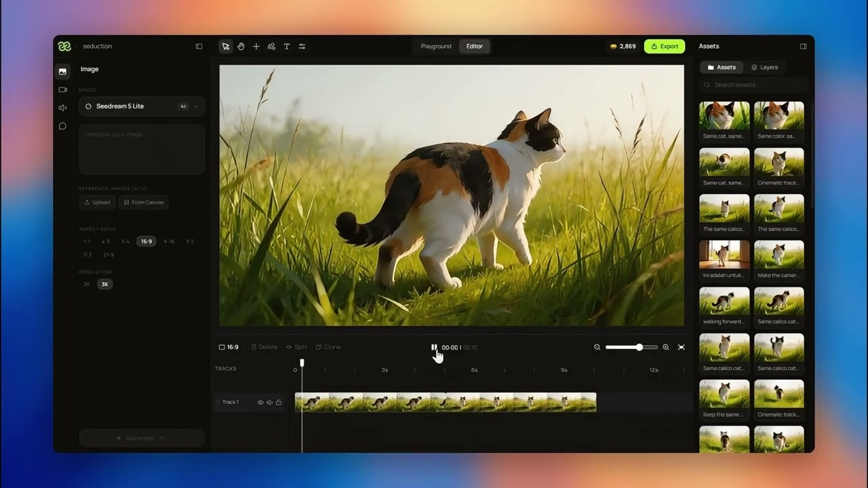Zoom in the timeline
Image resolution: width=868 pixels, height=488 pixels.
click(666, 347)
